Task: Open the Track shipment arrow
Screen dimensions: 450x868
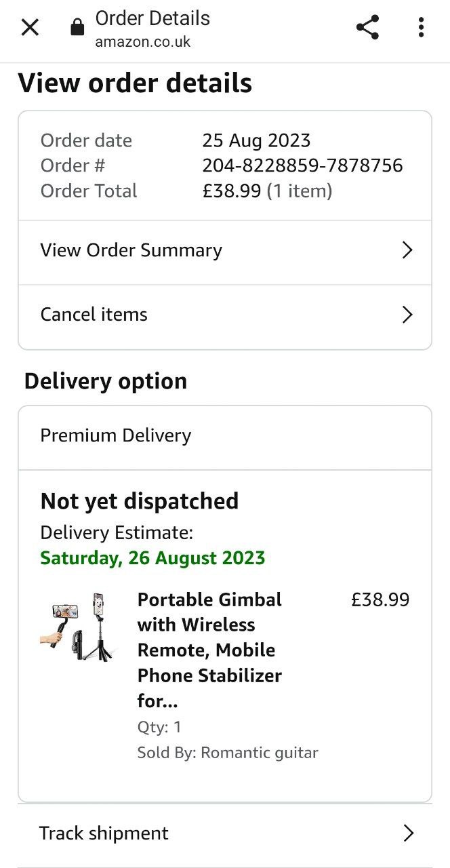Action: (x=408, y=833)
